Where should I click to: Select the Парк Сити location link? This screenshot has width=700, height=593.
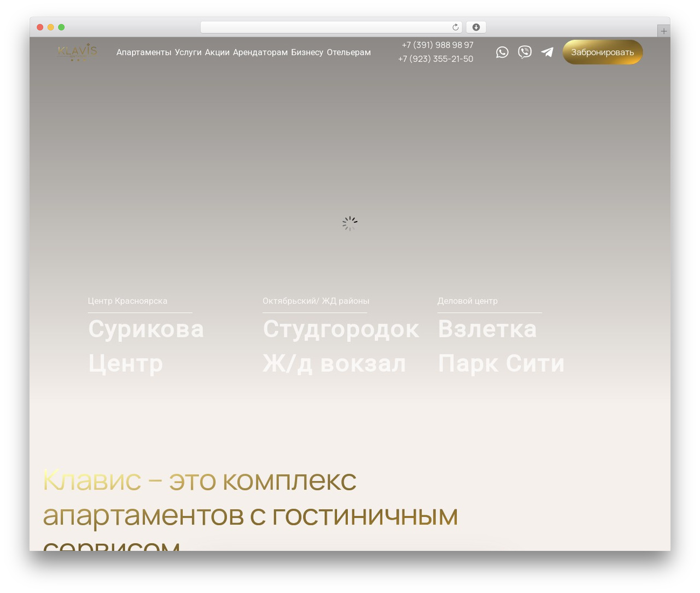tap(501, 364)
